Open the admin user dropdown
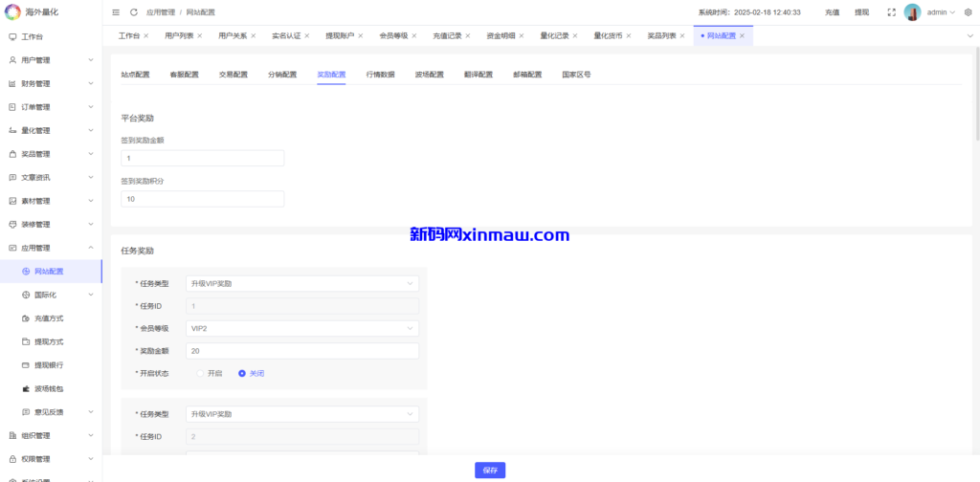980x482 pixels. click(941, 12)
